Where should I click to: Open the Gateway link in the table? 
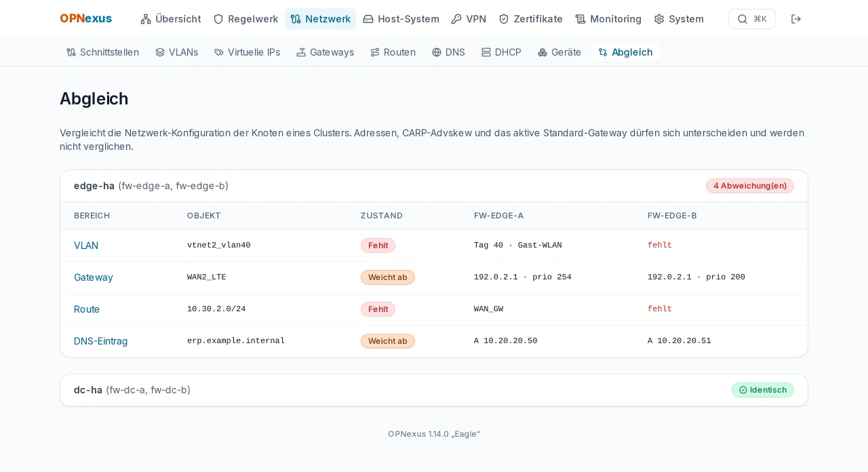click(x=94, y=277)
